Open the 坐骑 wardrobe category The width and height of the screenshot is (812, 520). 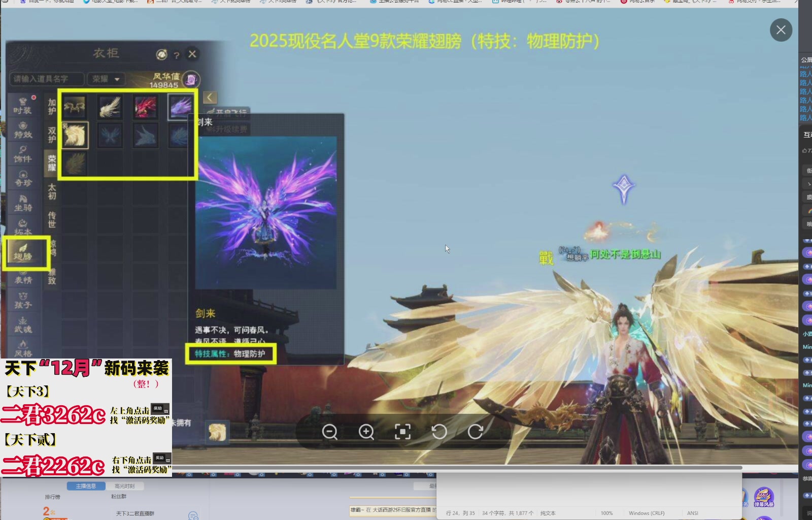click(x=22, y=203)
